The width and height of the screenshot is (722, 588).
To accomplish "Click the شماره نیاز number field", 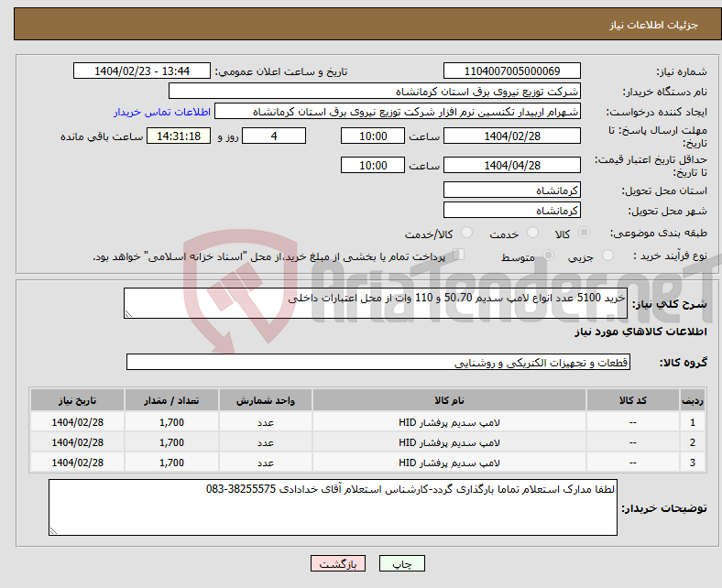I will (511, 71).
